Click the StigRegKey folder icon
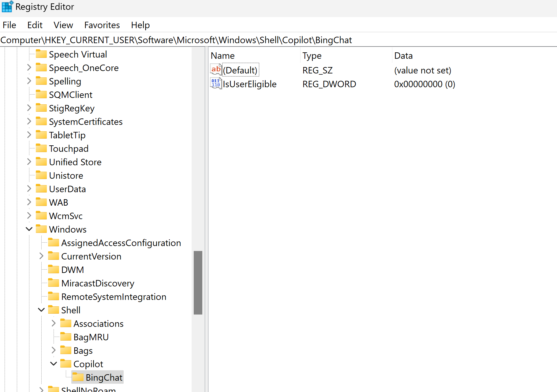The width and height of the screenshot is (557, 392). point(41,108)
